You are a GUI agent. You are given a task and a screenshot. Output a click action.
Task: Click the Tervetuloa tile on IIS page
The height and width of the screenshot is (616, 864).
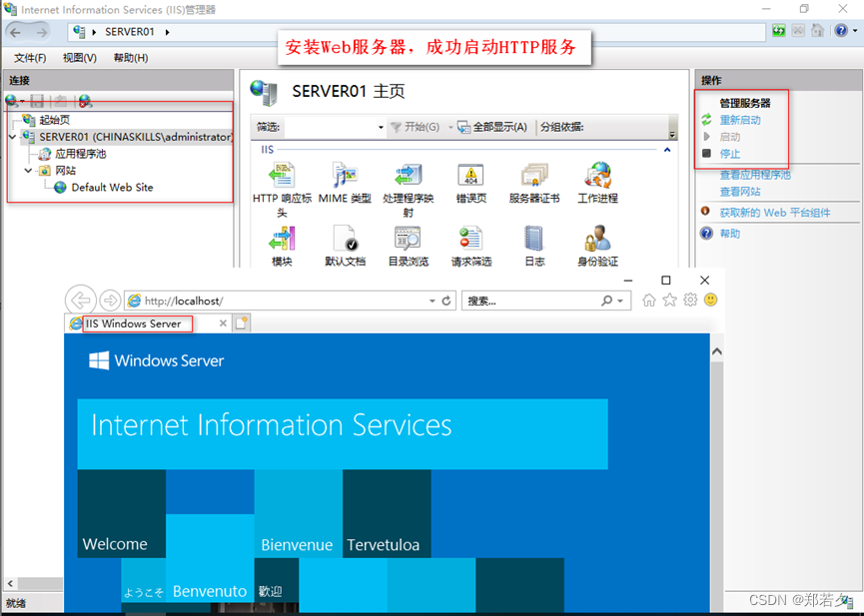coord(387,513)
